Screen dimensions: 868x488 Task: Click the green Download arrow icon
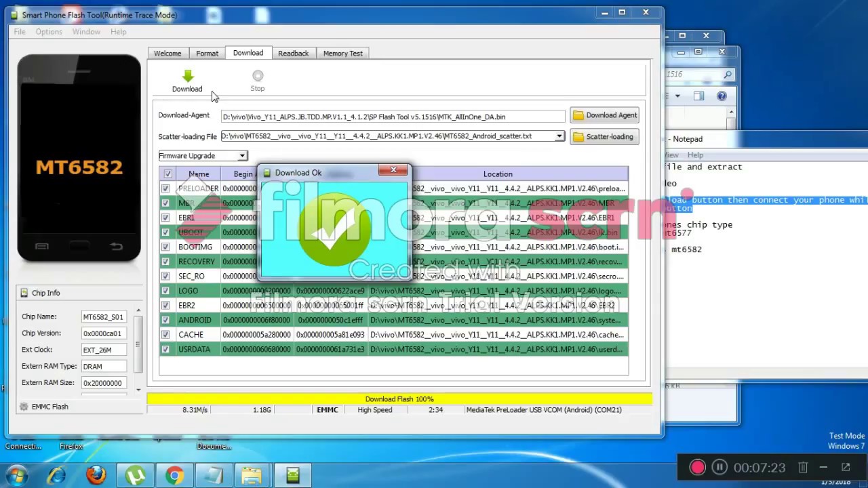point(188,76)
